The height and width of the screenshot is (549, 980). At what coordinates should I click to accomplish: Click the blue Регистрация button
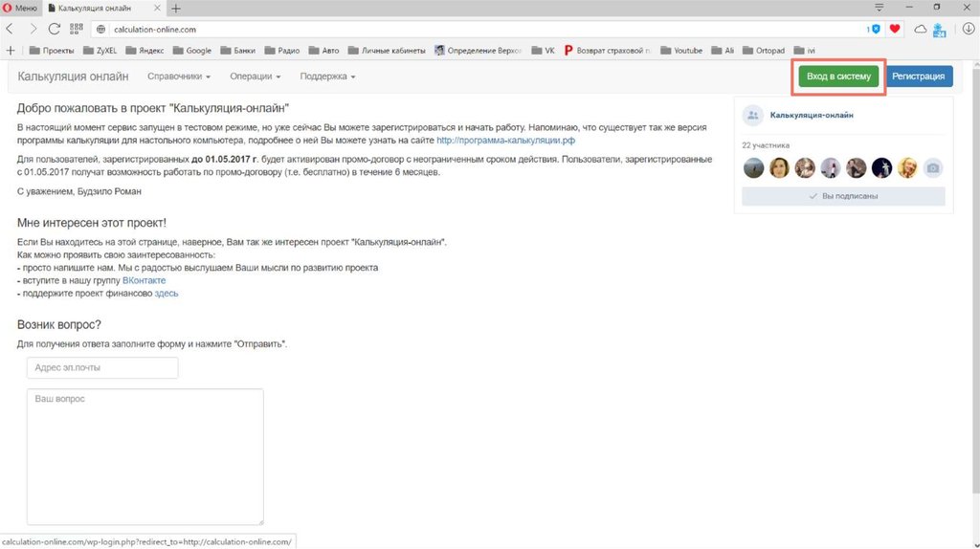pyautogui.click(x=918, y=77)
